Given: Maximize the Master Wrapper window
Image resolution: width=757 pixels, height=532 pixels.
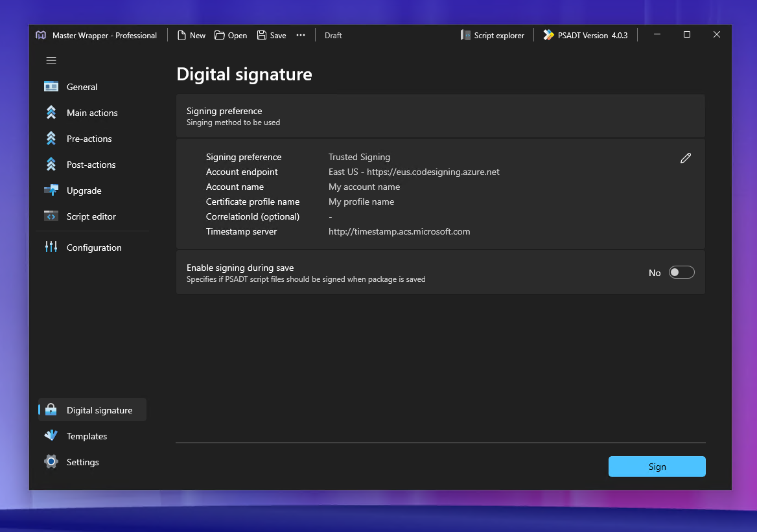Looking at the screenshot, I should coord(686,35).
